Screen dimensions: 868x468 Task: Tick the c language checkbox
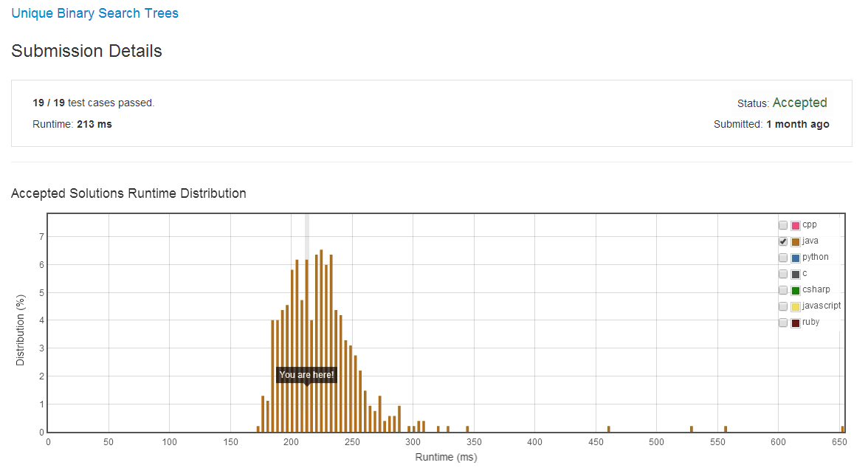coord(782,274)
